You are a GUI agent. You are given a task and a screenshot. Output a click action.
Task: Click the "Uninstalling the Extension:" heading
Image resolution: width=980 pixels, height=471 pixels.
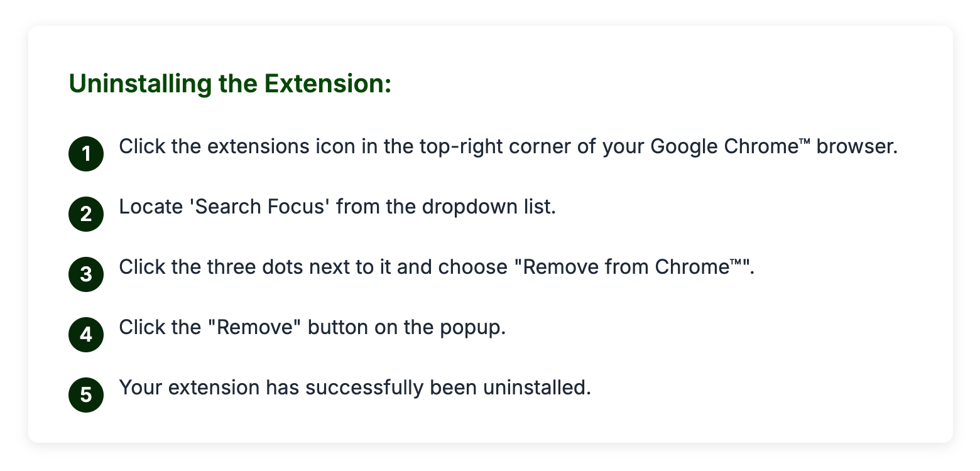pos(230,84)
